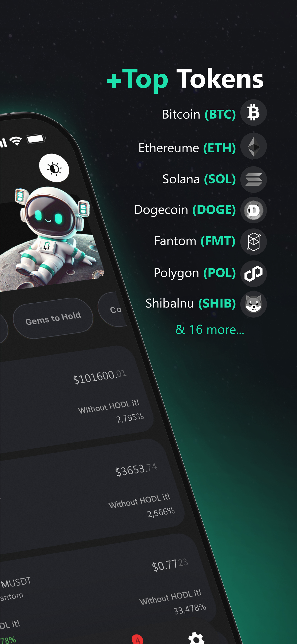Click the Bitcoin logo icon
The height and width of the screenshot is (644, 297).
253,112
